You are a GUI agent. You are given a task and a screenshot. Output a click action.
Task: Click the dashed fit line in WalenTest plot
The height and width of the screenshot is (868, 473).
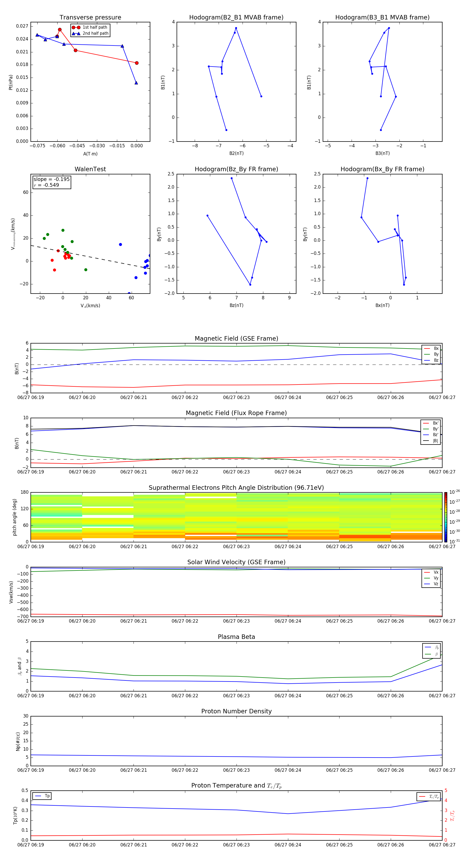click(x=90, y=257)
